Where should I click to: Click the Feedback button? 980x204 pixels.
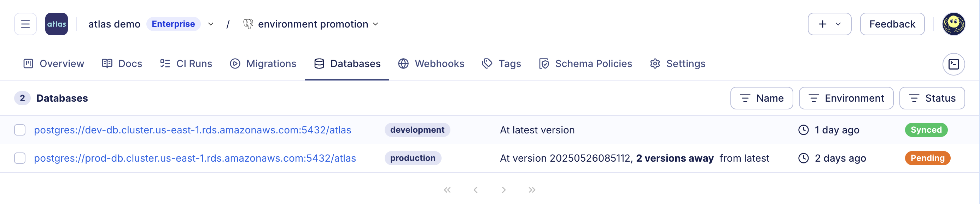pos(892,24)
